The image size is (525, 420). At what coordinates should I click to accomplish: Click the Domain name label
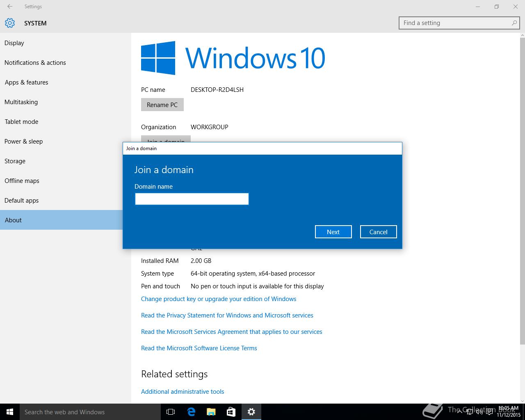click(153, 187)
